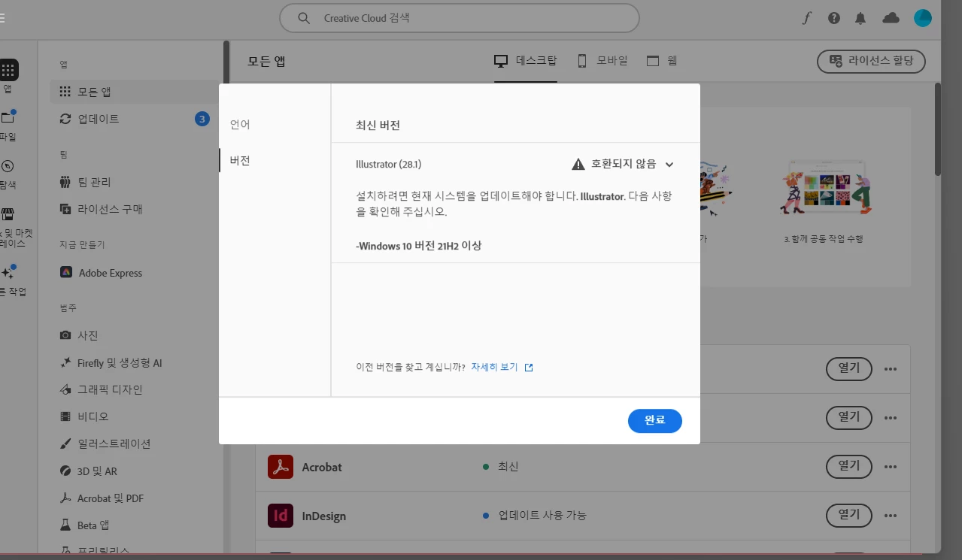Click 열기 button in second app row
Screen dimensions: 962x560
pos(849,418)
